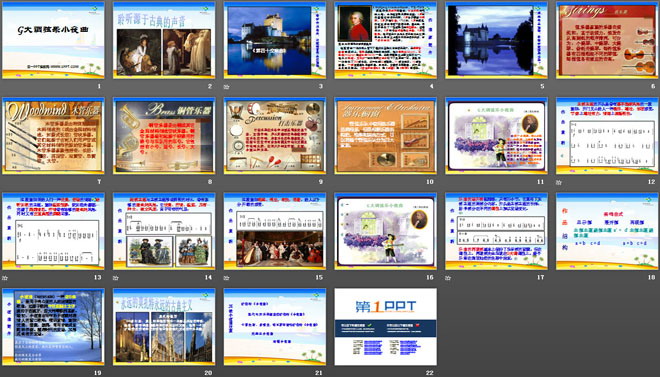Click the slide number label '6'
The height and width of the screenshot is (377, 660).
click(x=653, y=86)
